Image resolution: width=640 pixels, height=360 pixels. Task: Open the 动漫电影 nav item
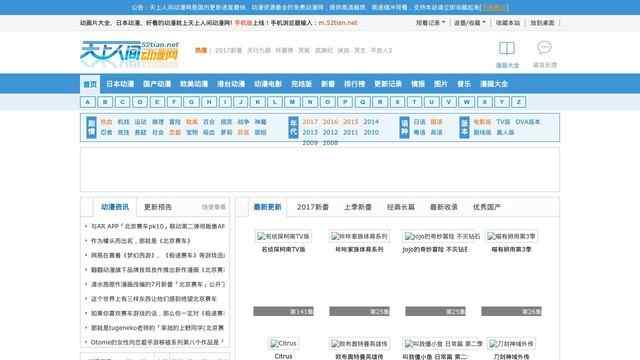coord(268,84)
